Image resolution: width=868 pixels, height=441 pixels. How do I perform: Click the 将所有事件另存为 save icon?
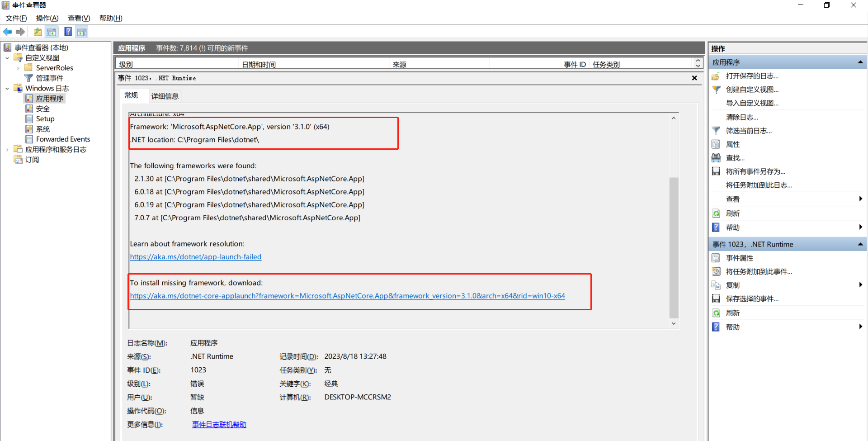pos(716,171)
